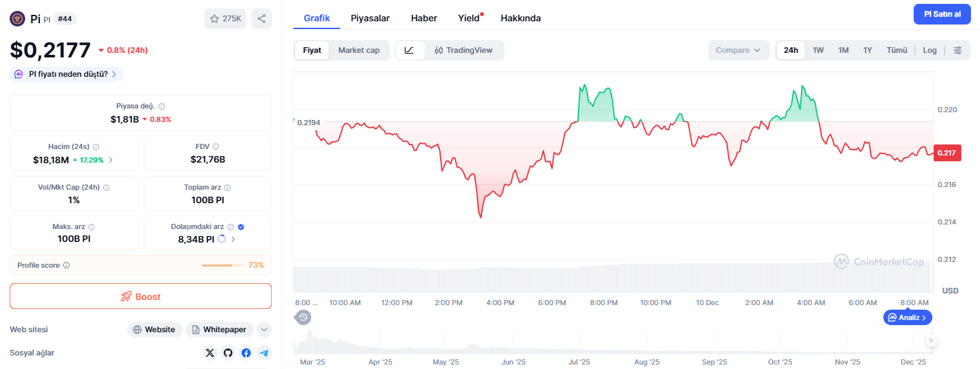Open the share icon button

click(x=262, y=19)
